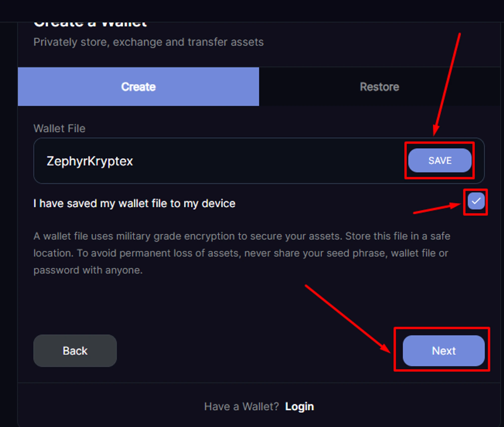
Task: Open the Restore tab
Action: [379, 87]
